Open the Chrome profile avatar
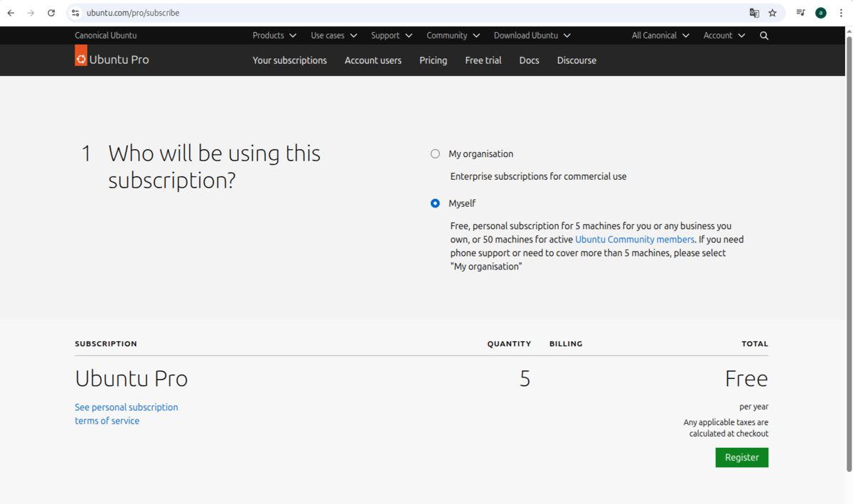Screen dimensions: 853x504 821,13
